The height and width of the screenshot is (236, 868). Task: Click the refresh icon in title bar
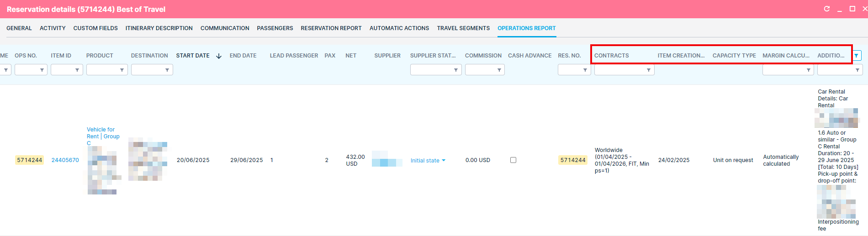click(826, 9)
